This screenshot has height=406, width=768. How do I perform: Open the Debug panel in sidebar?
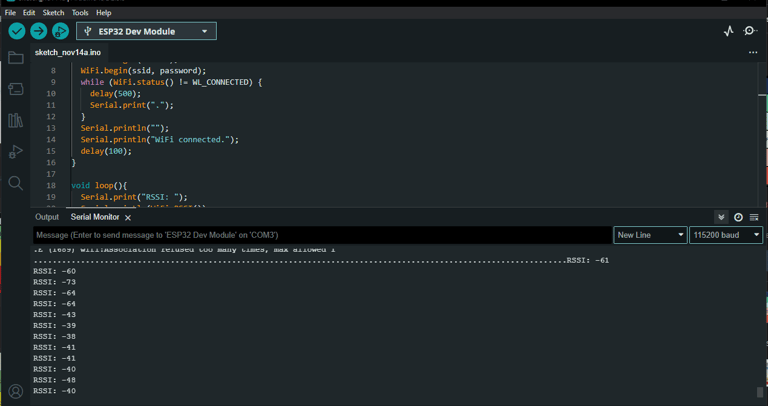click(15, 152)
